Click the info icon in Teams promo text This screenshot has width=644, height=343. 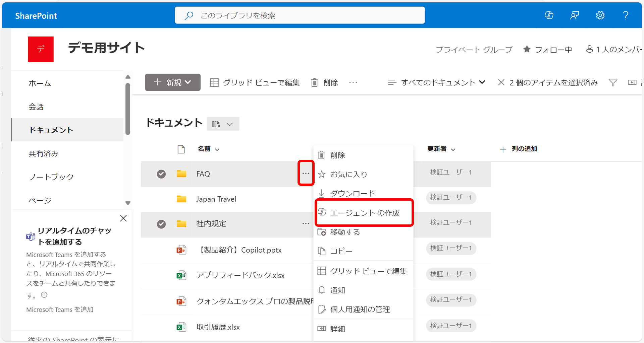coord(44,295)
